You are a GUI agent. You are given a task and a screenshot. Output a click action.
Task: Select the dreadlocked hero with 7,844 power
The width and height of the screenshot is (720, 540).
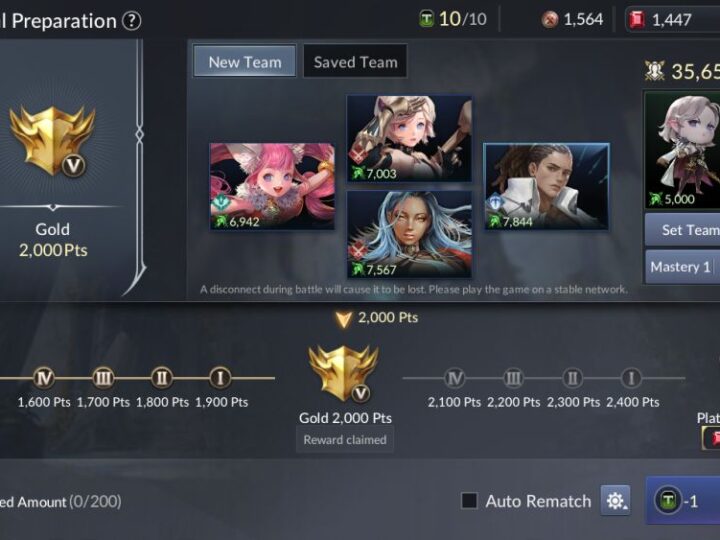click(x=546, y=186)
